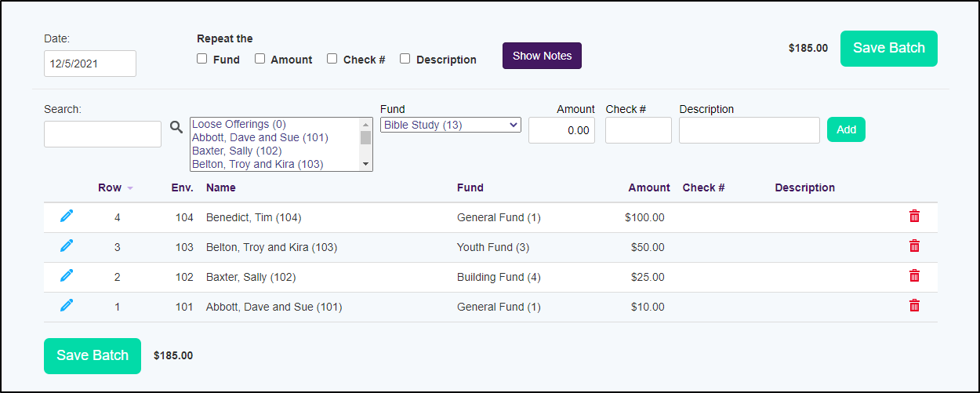Screen dimensions: 980x393
Task: Edit row 4 Benedict, Tim entry
Action: (x=67, y=217)
